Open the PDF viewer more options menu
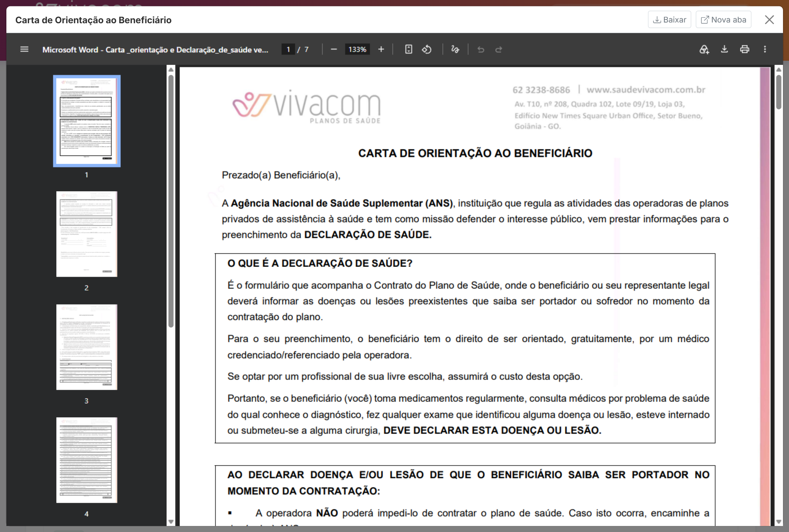Image resolution: width=789 pixels, height=532 pixels. 765,49
